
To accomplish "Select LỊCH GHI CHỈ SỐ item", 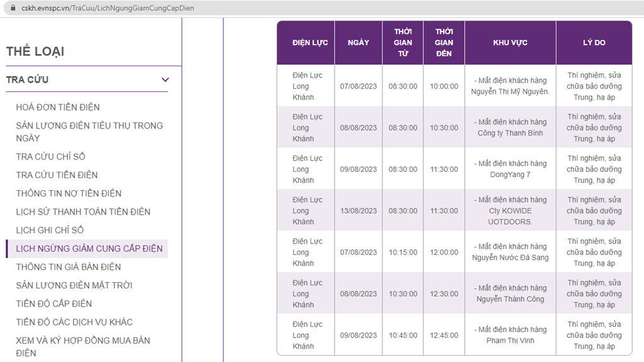I will (50, 230).
